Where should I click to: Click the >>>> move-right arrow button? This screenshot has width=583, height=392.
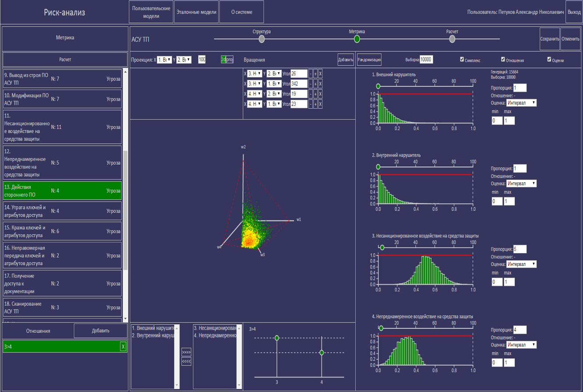coord(186,352)
